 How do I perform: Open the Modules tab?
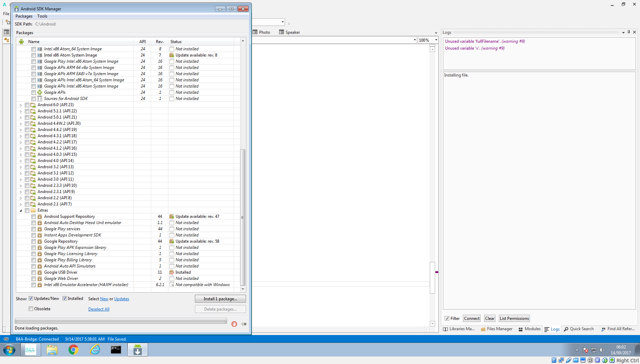click(x=530, y=329)
